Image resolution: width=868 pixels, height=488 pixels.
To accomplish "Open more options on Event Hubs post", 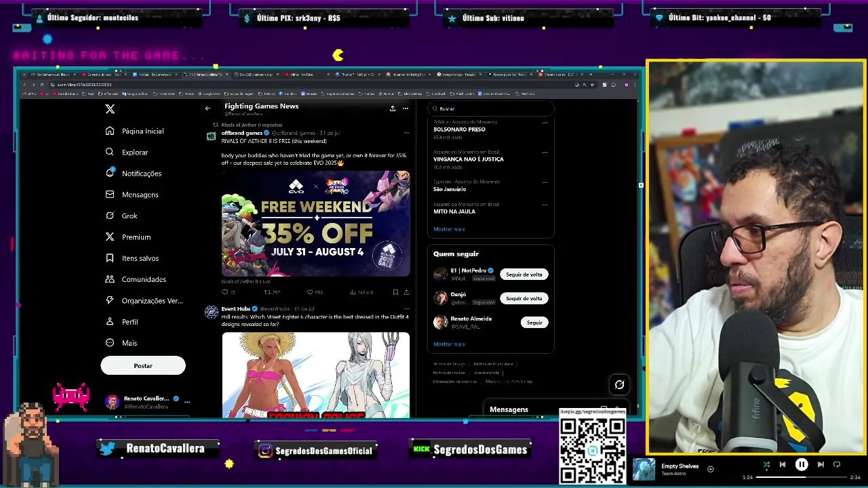I will coord(406,309).
